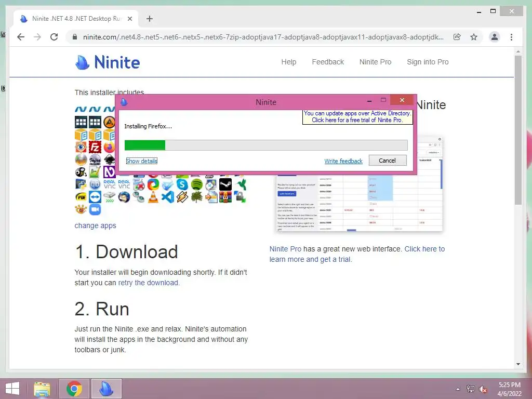Click Write feedback link in dialog
The height and width of the screenshot is (399, 532).
343,161
